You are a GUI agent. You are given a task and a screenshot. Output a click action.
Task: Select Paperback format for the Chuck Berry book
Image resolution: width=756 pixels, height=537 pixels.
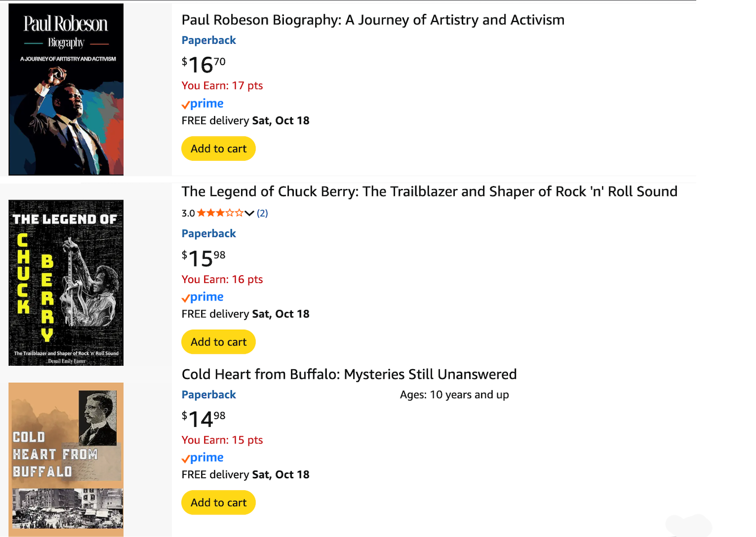(209, 233)
